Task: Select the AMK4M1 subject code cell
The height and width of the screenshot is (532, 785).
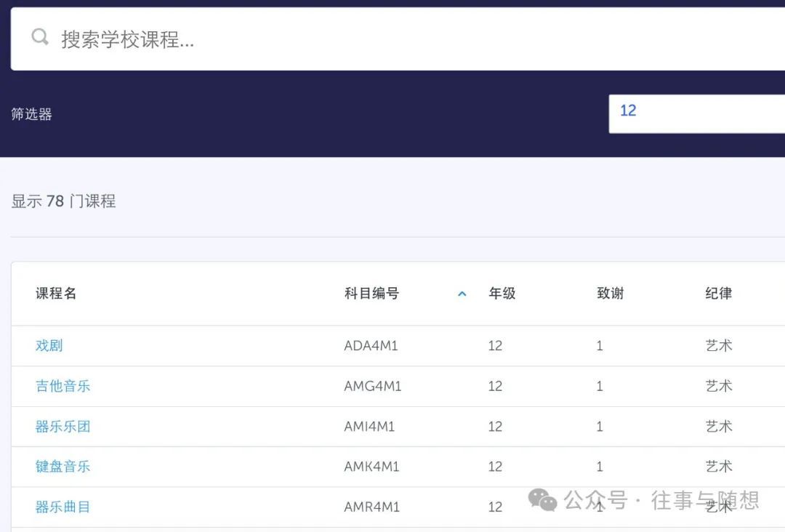Action: click(x=371, y=467)
